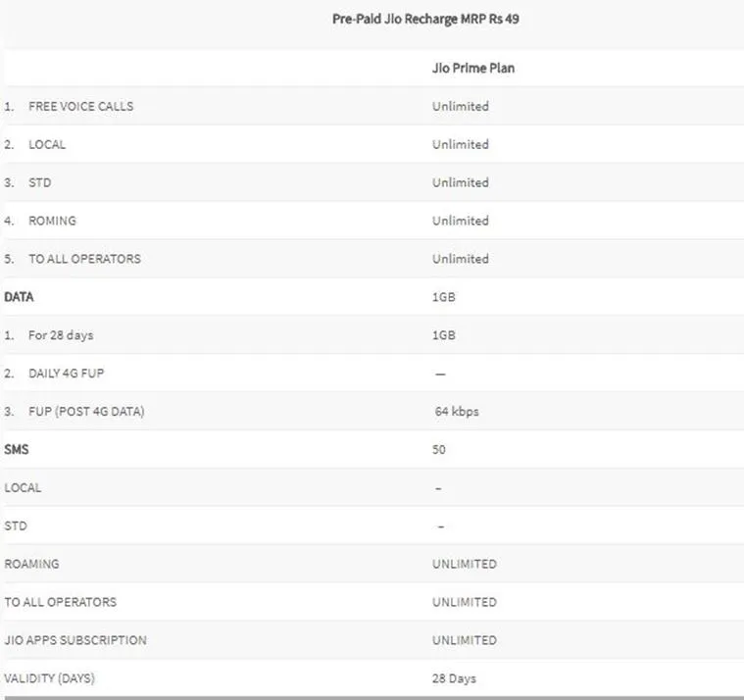The height and width of the screenshot is (700, 744).
Task: Click the 'FREE VOICE CALLS' row label
Action: (81, 106)
